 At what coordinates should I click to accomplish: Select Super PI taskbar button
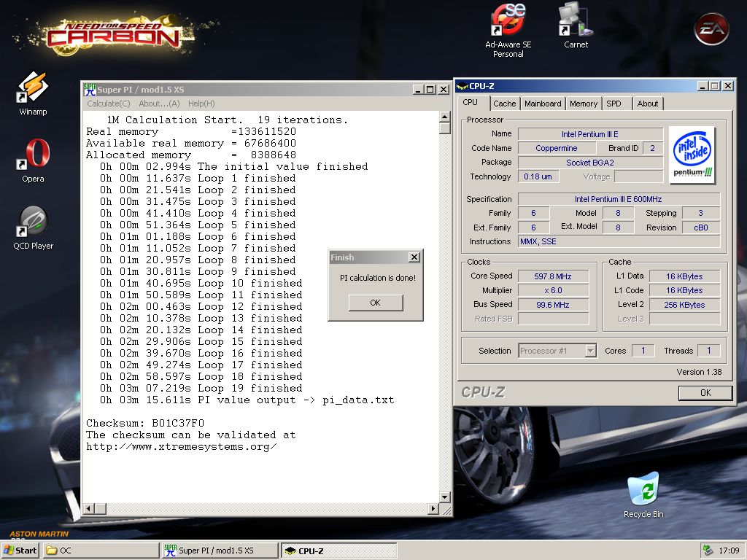click(220, 551)
